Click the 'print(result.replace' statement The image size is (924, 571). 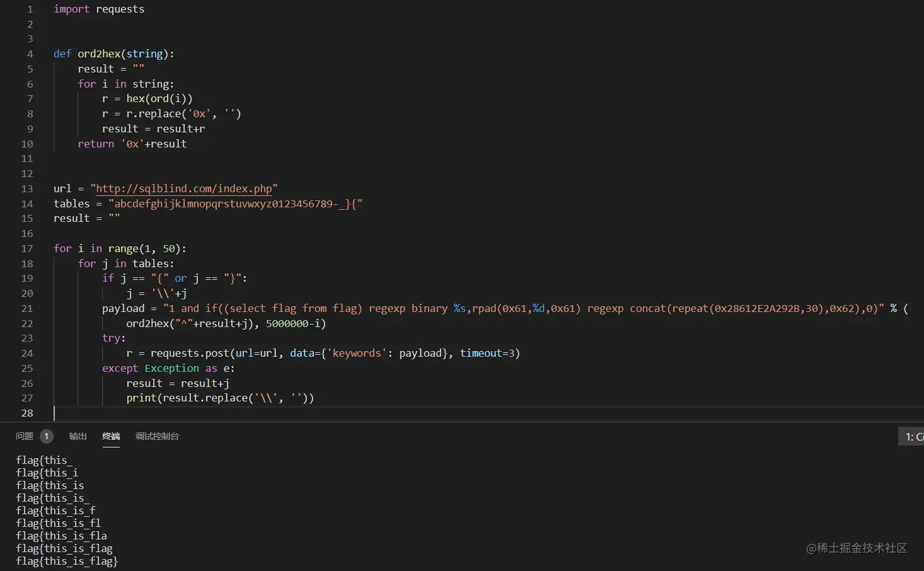pos(220,398)
